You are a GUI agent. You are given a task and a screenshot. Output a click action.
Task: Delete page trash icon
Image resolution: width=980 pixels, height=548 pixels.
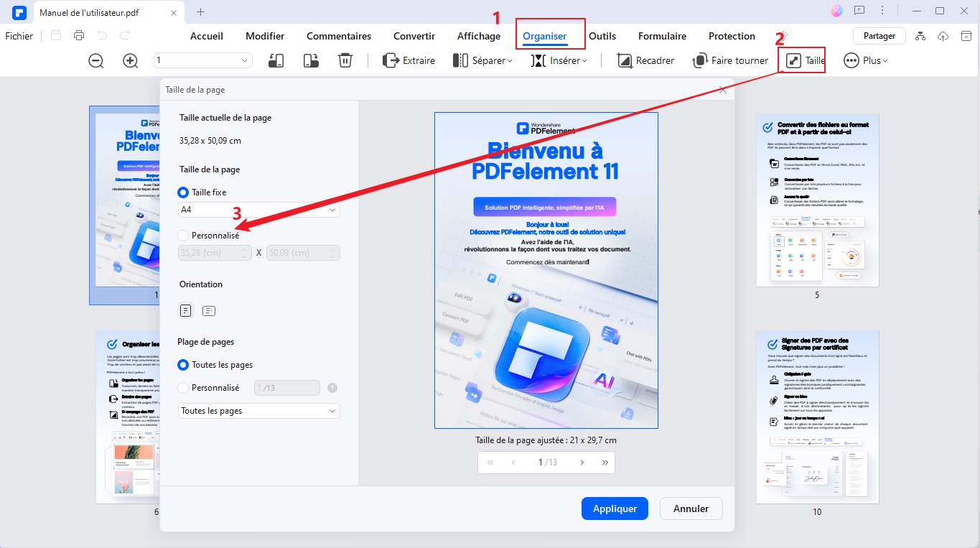click(x=345, y=61)
